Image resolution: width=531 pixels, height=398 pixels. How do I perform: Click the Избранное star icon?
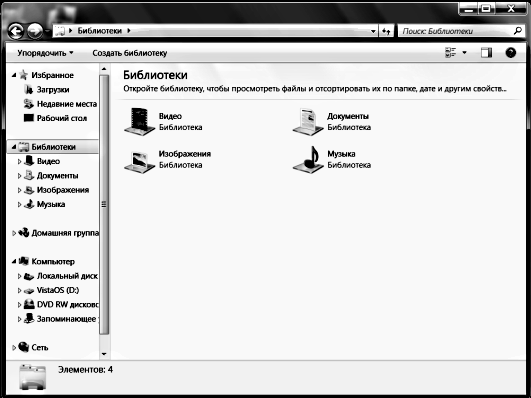pyautogui.click(x=23, y=75)
